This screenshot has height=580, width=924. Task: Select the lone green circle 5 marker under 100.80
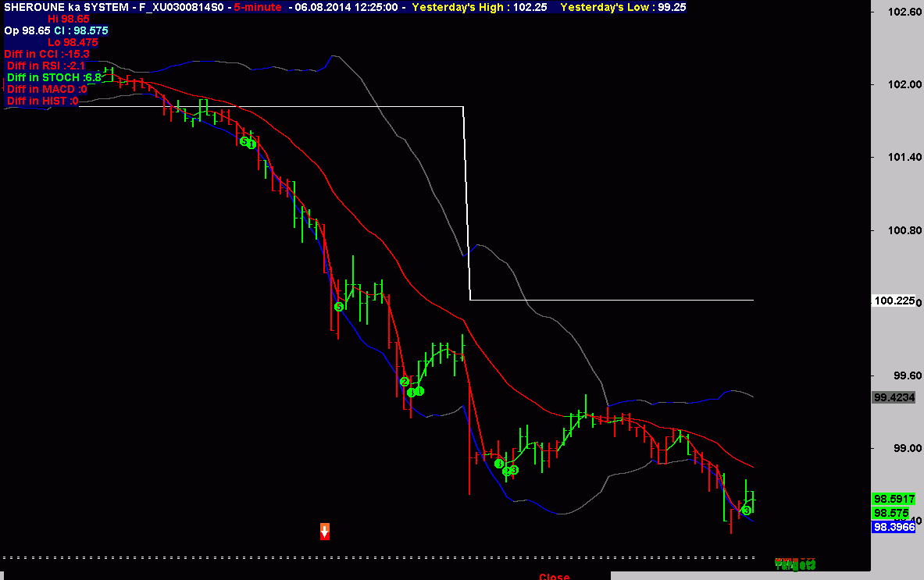pyautogui.click(x=339, y=307)
